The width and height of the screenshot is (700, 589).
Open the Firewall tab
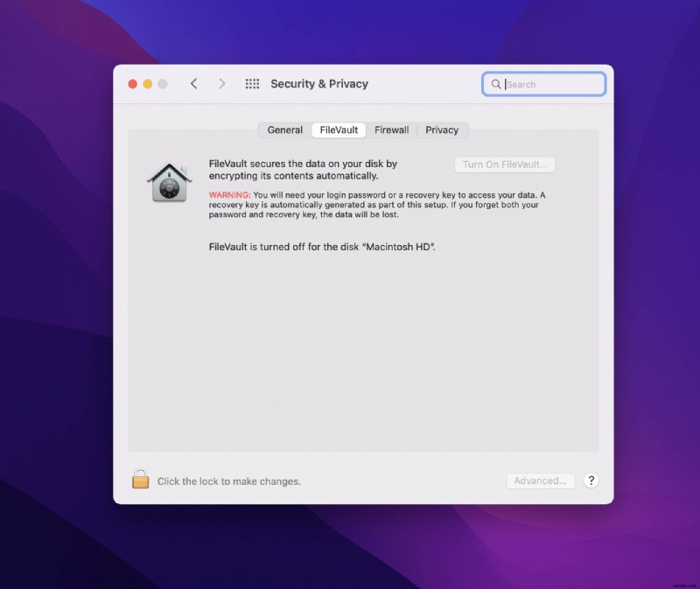[391, 130]
